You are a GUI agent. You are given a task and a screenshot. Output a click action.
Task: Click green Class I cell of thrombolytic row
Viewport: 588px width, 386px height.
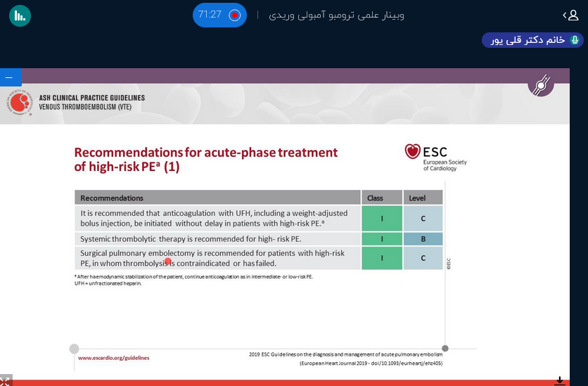[x=382, y=239]
